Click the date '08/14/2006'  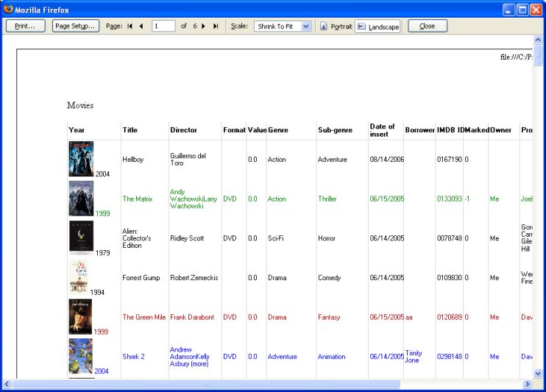[387, 160]
